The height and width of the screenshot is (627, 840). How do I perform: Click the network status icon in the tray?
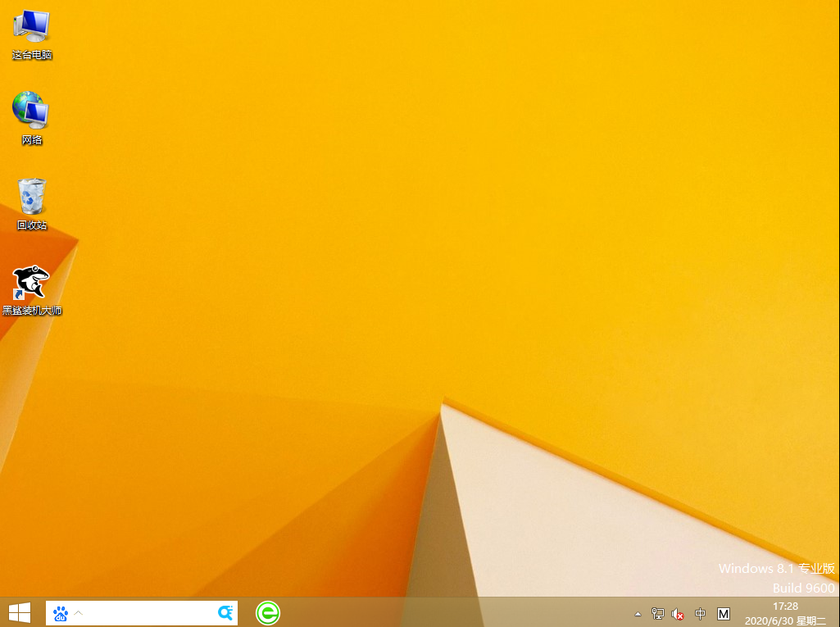point(657,613)
